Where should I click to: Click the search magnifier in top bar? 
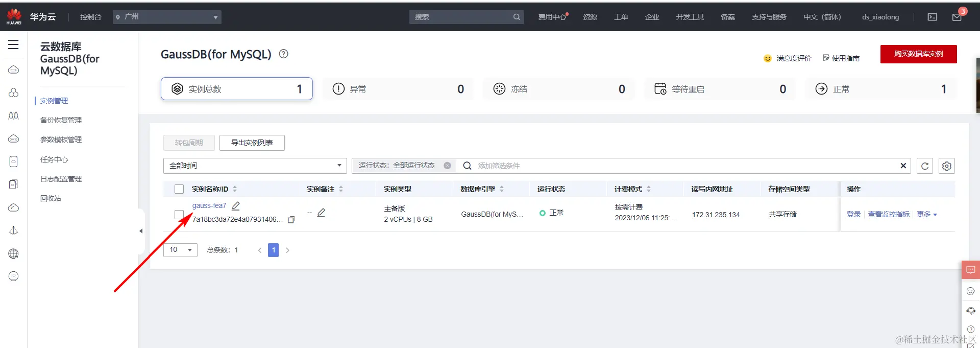[517, 17]
